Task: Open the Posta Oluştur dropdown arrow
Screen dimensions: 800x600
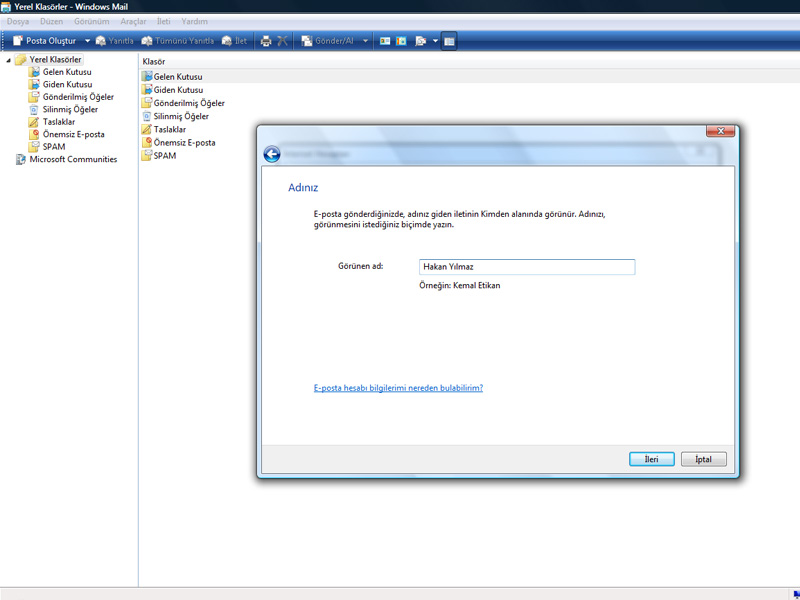Action: (x=87, y=41)
